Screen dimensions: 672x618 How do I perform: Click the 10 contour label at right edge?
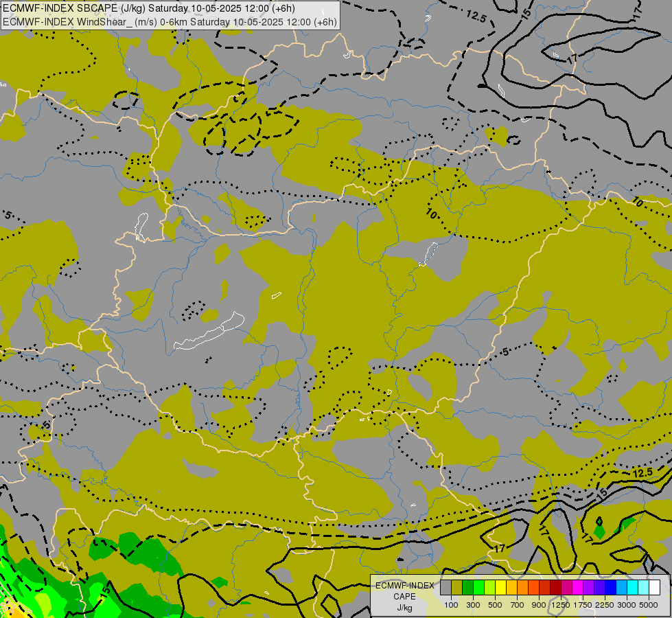pyautogui.click(x=637, y=202)
